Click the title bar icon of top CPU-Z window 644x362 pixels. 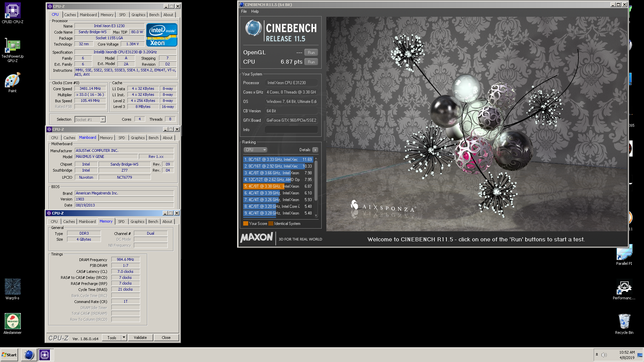click(x=50, y=6)
